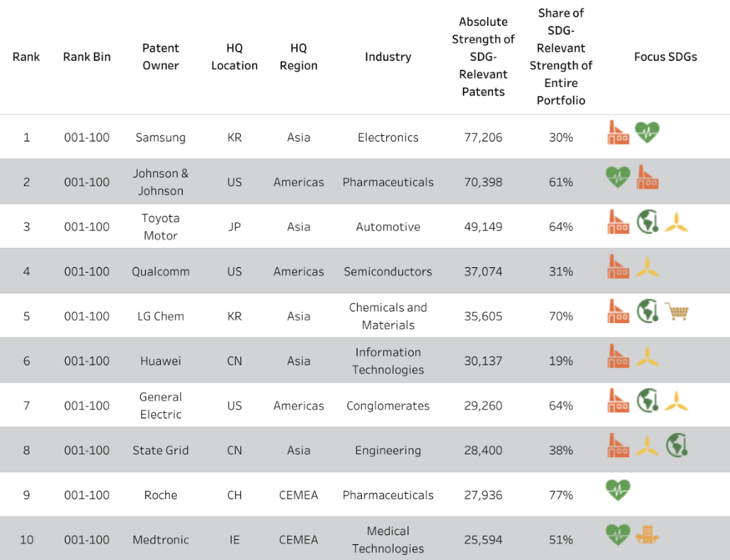Image resolution: width=730 pixels, height=560 pixels.
Task: Click the factory icon in Johnson & Johnson row
Action: click(x=647, y=177)
